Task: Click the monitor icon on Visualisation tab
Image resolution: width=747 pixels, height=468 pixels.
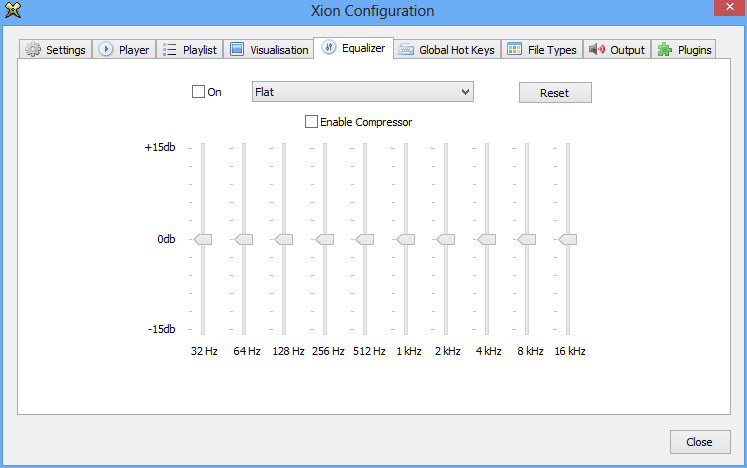Action: (x=237, y=49)
